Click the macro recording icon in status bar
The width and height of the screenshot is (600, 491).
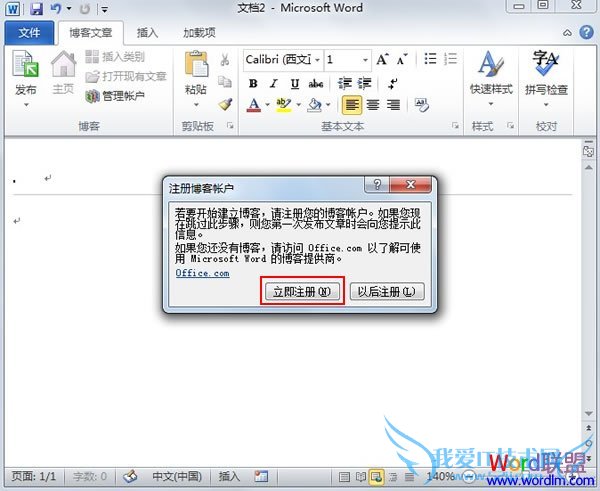pyautogui.click(x=261, y=476)
